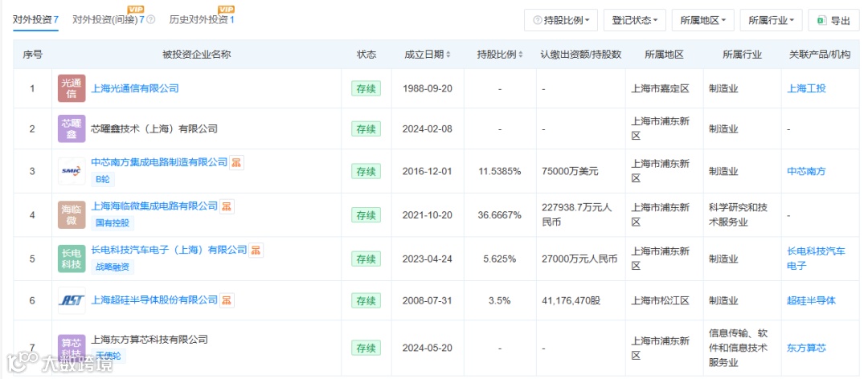Open equity structure icon beside 长电科技汽车电子
Screen dimensions: 868x379
click(256, 250)
